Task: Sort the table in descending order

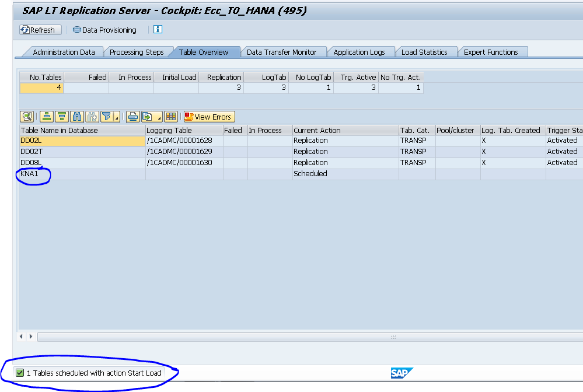Action: click(61, 117)
